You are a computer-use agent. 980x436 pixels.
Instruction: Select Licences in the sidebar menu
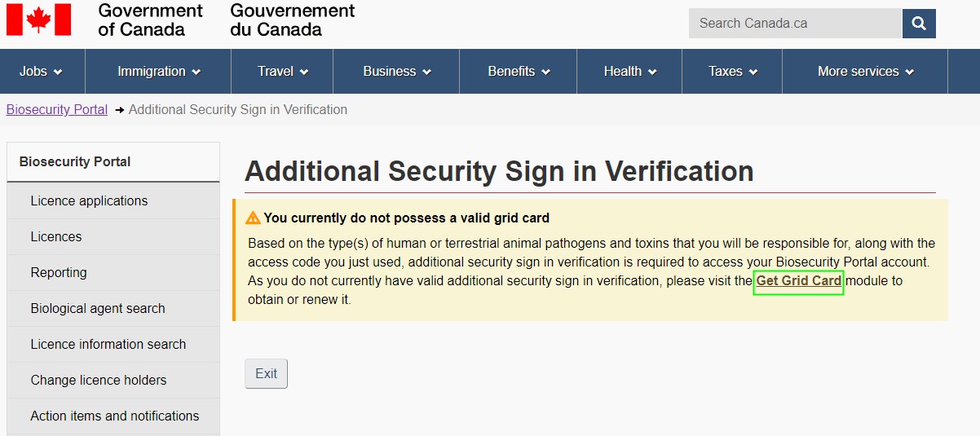(x=56, y=237)
